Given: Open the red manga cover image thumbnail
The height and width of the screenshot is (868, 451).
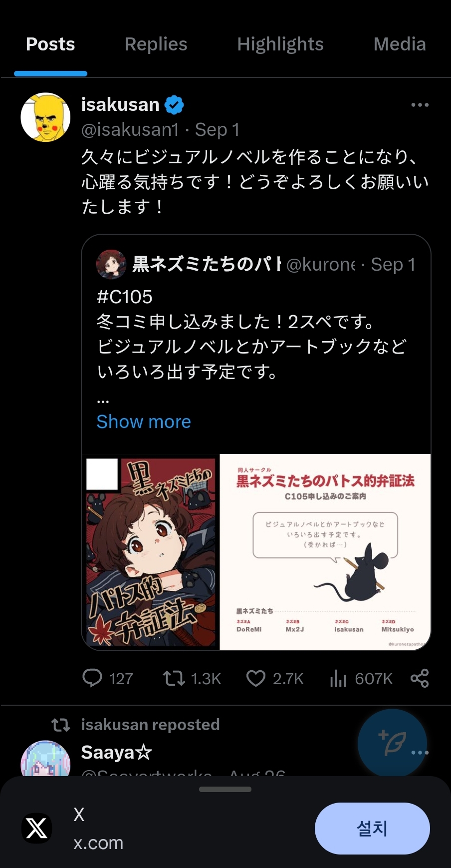Looking at the screenshot, I should click(x=151, y=552).
